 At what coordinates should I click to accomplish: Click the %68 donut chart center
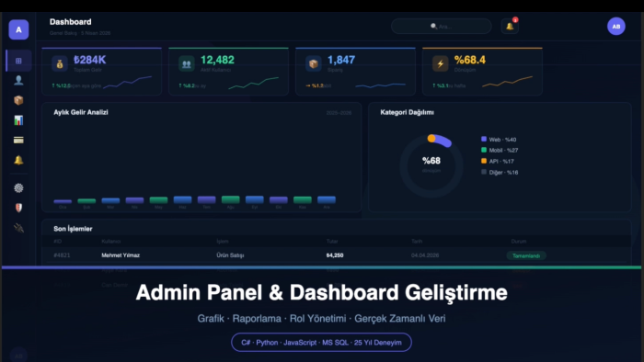click(x=431, y=161)
